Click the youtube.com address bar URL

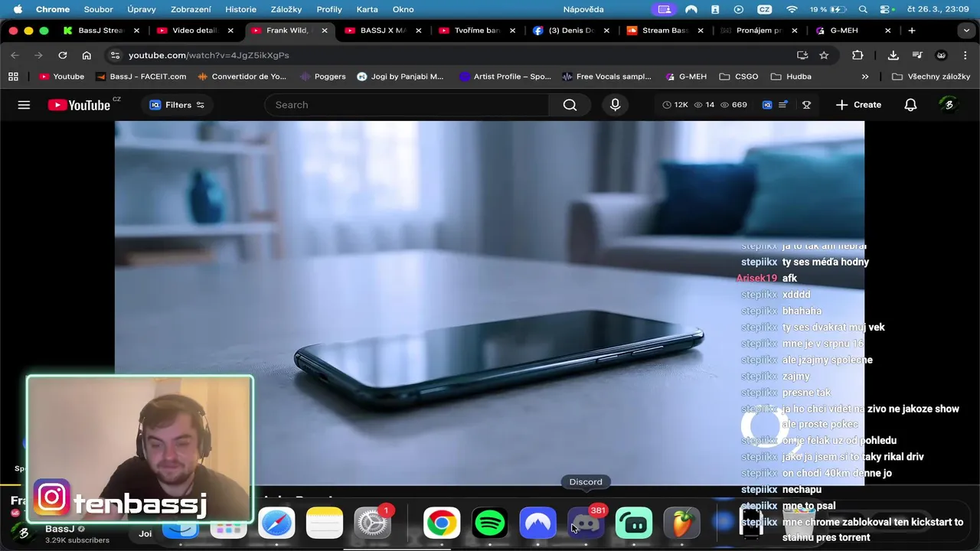209,55
